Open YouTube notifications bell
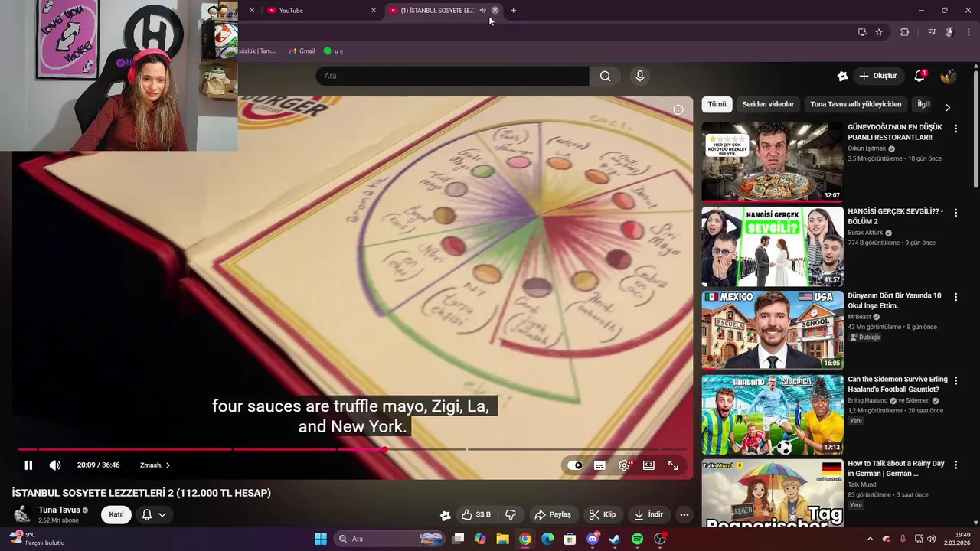The width and height of the screenshot is (980, 551). click(920, 76)
